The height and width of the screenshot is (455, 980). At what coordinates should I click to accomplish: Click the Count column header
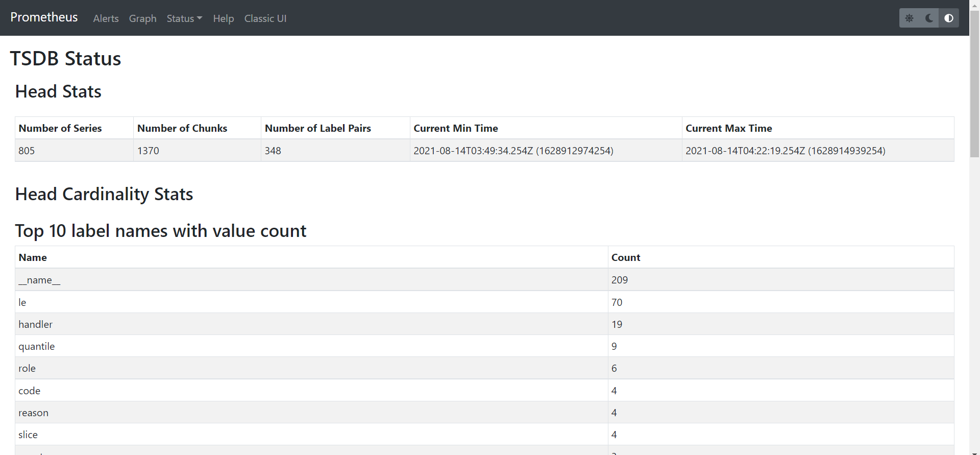(x=626, y=257)
